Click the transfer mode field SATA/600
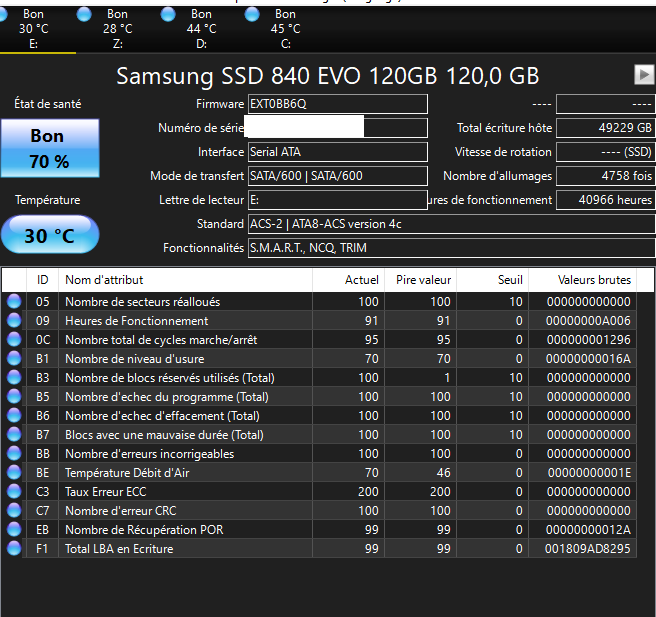Screen dimensions: 656x617 338,176
